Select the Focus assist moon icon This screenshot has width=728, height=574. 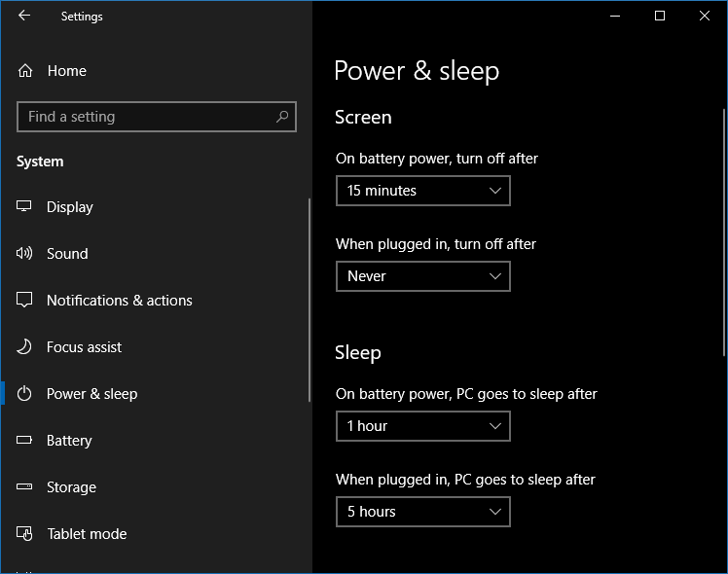(24, 346)
